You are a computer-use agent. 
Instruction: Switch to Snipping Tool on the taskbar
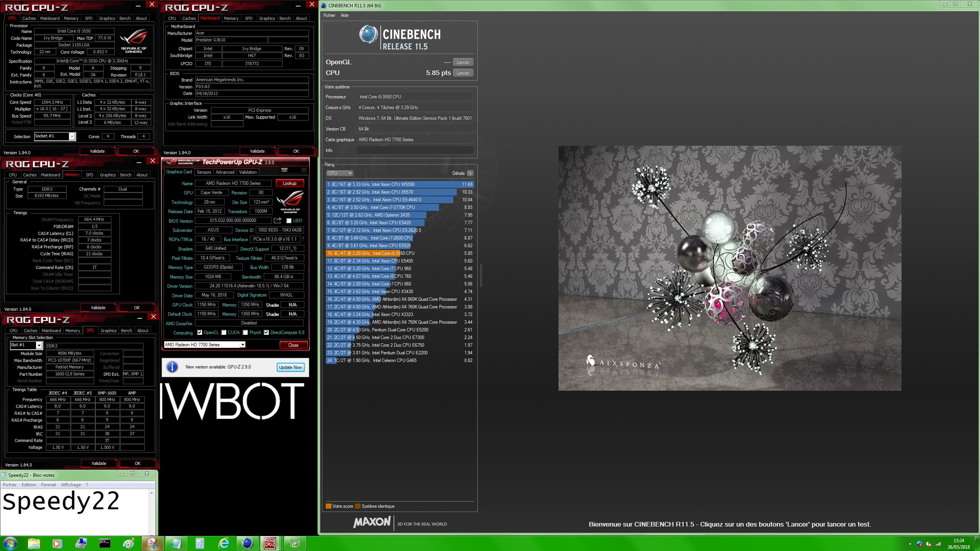(x=152, y=543)
